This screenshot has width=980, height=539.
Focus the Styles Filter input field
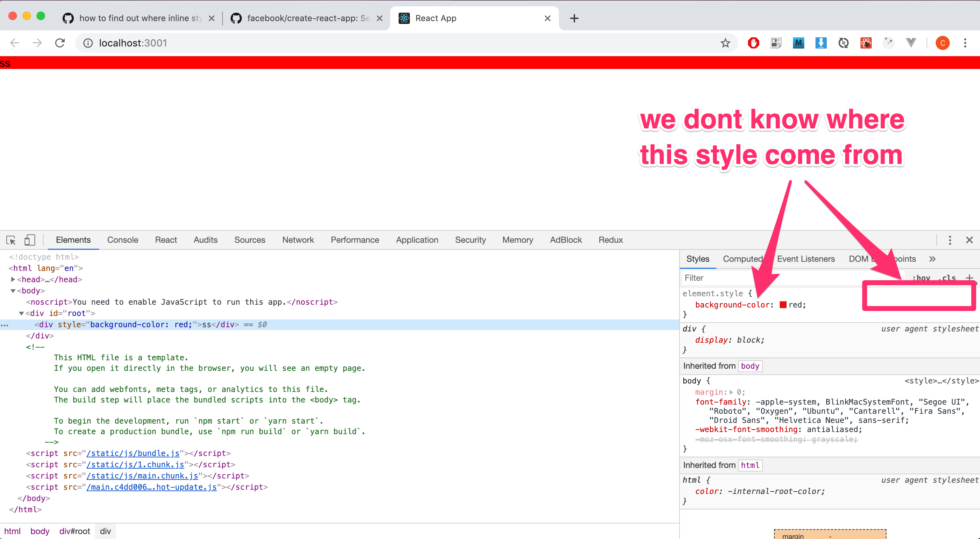click(793, 278)
